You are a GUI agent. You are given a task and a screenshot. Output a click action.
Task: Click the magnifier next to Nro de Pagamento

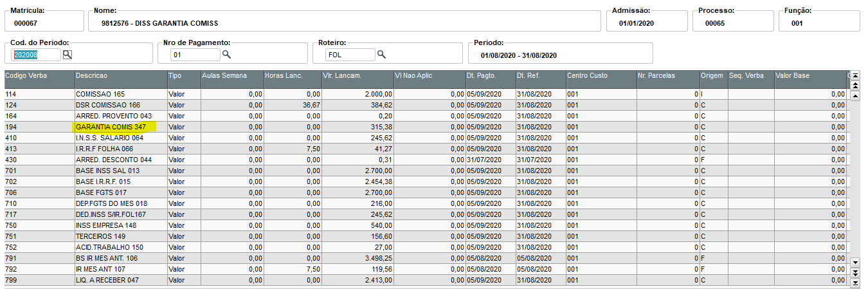pyautogui.click(x=226, y=55)
